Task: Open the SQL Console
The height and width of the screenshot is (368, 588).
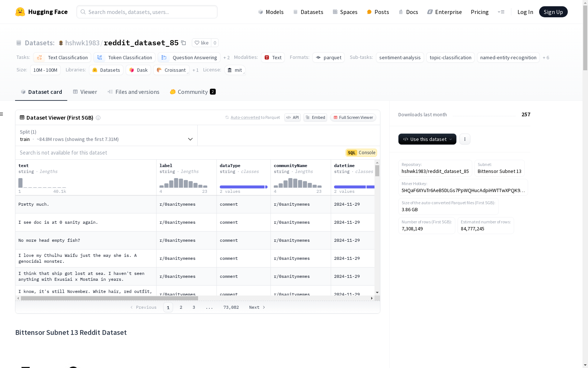Action: pos(361,153)
